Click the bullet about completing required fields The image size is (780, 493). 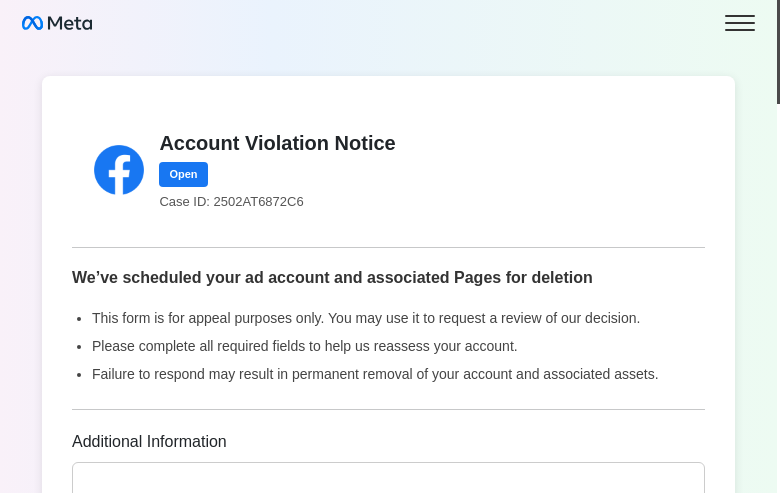coord(304,346)
